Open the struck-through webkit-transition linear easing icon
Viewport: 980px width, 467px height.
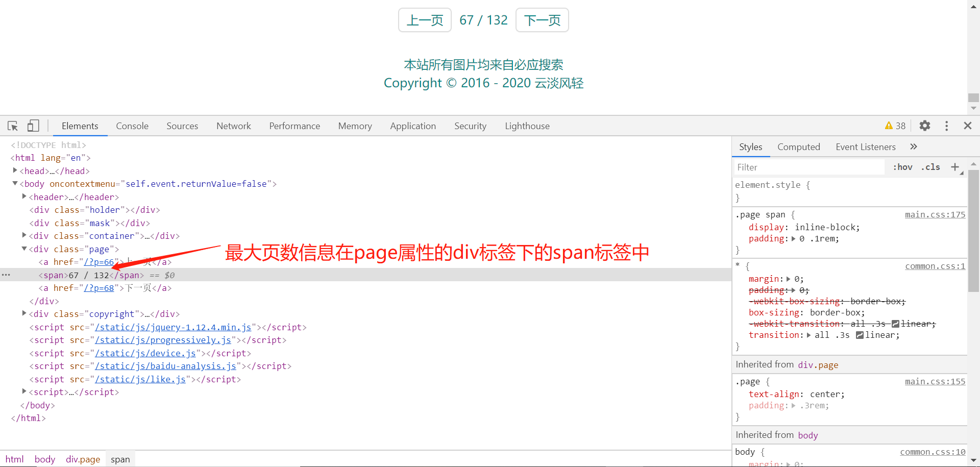[x=895, y=324]
